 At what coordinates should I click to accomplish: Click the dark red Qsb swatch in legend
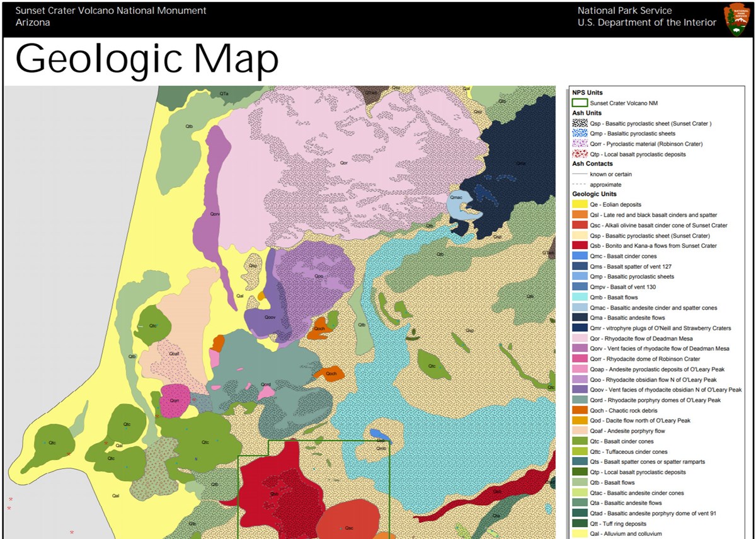coord(580,246)
